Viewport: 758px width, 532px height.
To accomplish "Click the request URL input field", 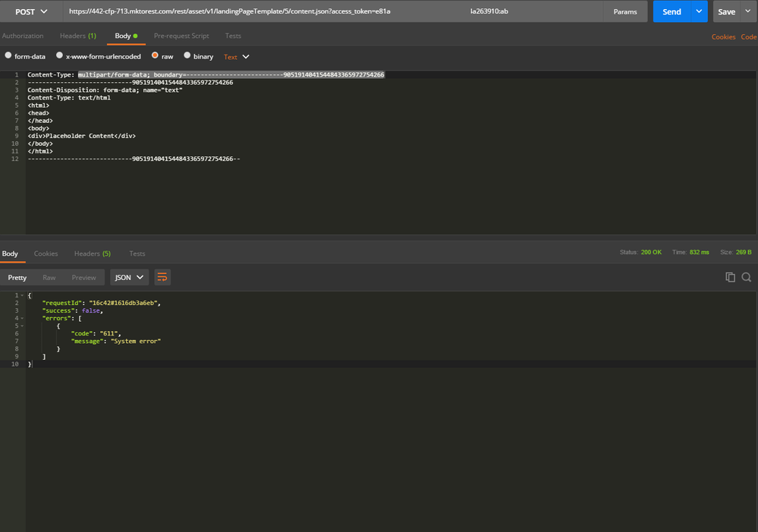I will click(x=333, y=11).
